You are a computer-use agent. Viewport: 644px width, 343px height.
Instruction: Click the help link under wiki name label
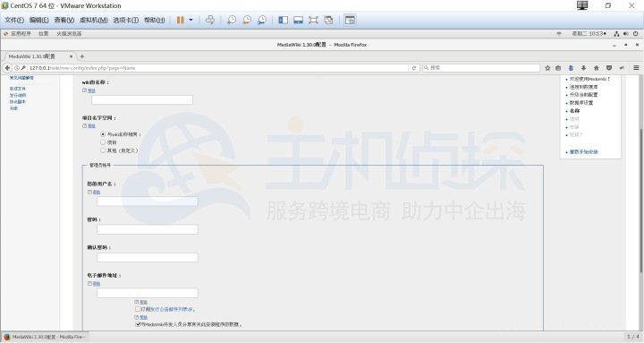click(91, 90)
